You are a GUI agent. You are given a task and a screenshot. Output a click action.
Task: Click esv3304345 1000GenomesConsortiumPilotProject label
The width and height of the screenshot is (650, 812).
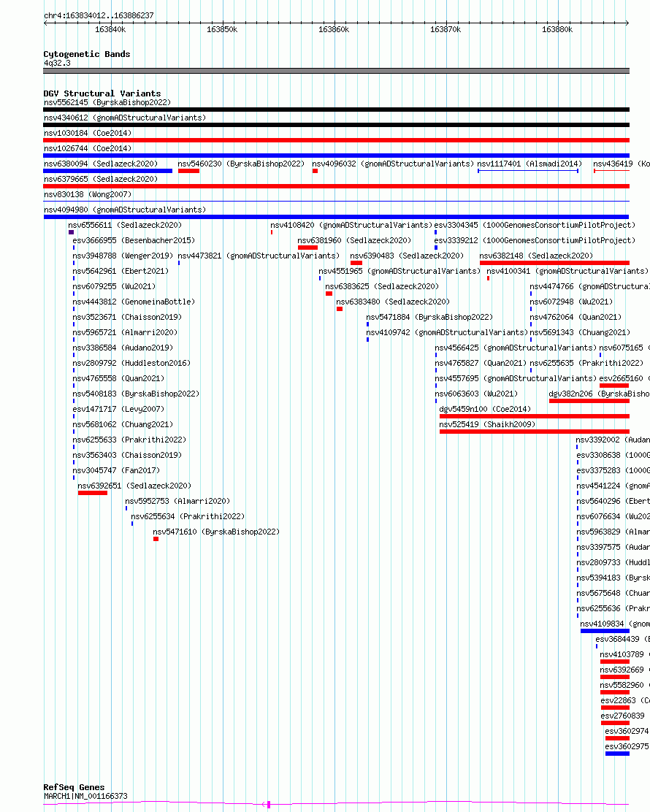tap(535, 225)
